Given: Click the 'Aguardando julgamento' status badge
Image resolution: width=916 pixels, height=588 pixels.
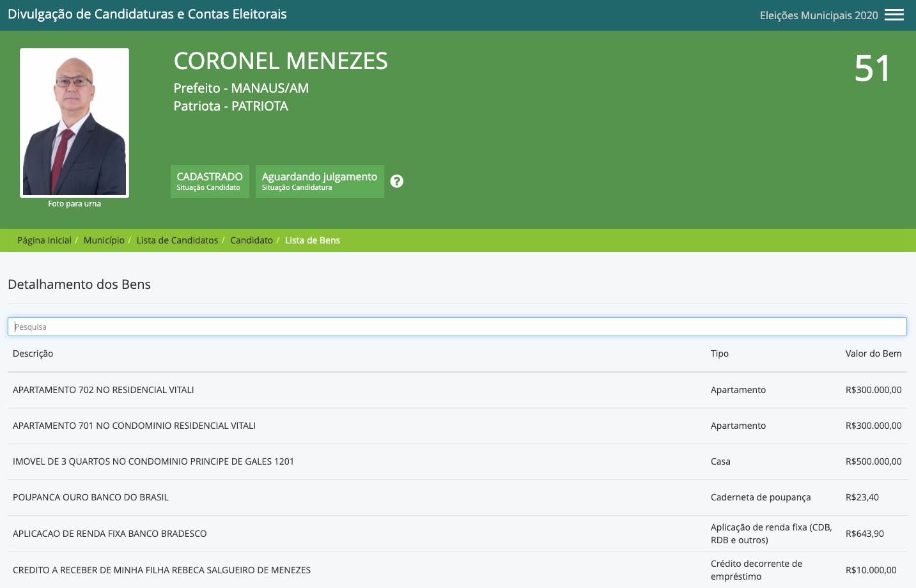Looking at the screenshot, I should pos(320,182).
